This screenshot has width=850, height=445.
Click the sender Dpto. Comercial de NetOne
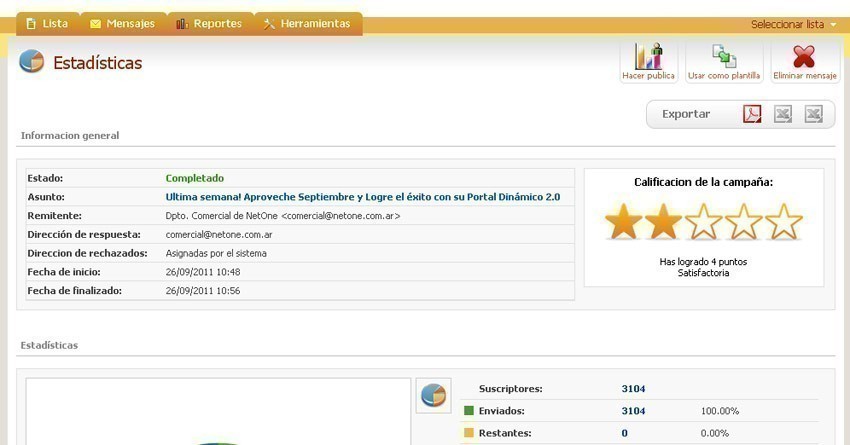pos(282,216)
